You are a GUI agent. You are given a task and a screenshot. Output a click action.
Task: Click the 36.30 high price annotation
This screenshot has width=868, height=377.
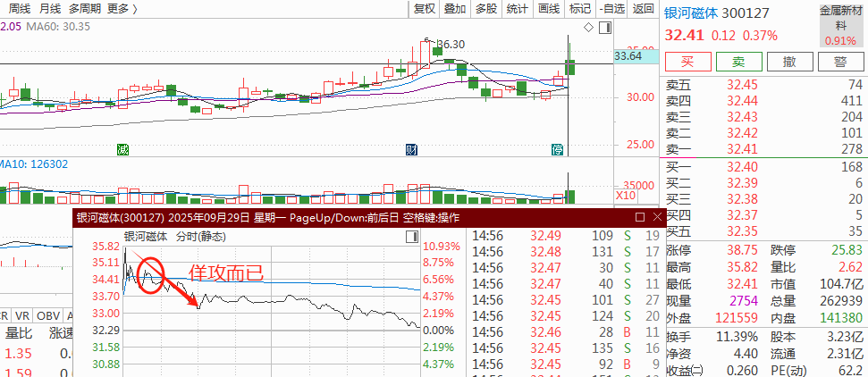[x=451, y=45]
